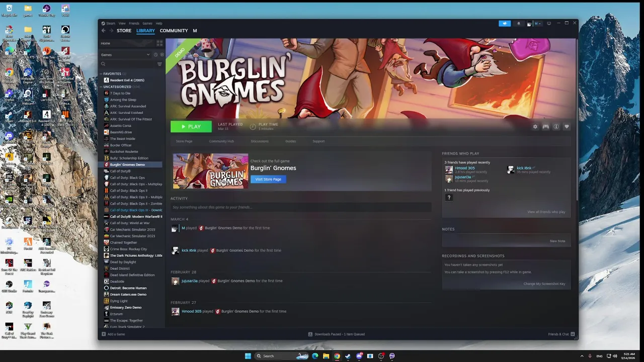Click the library search field
Image resolution: width=644 pixels, height=362 pixels.
click(128, 64)
